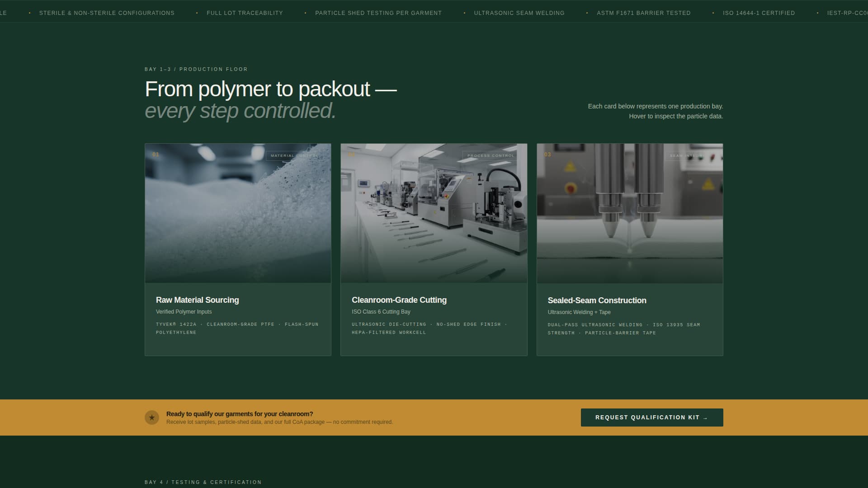This screenshot has width=868, height=488.
Task: Select the FULL LOT TRACEABILITY ticker item
Action: click(x=245, y=13)
